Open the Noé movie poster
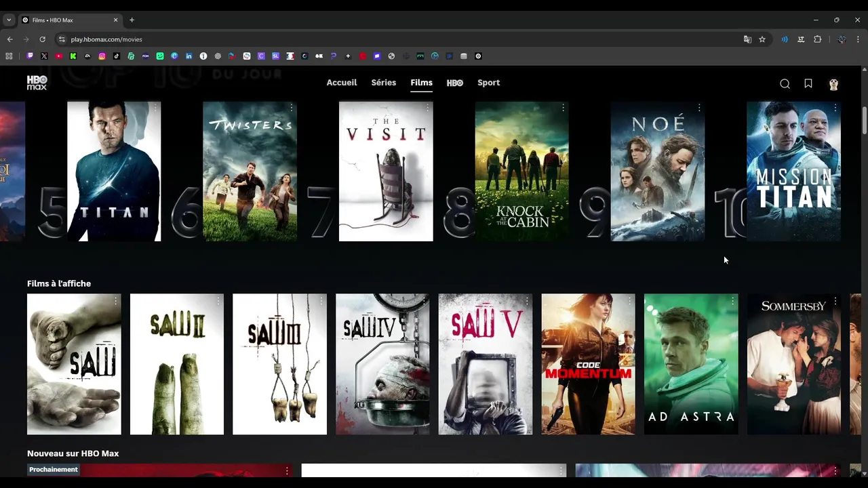 [658, 171]
